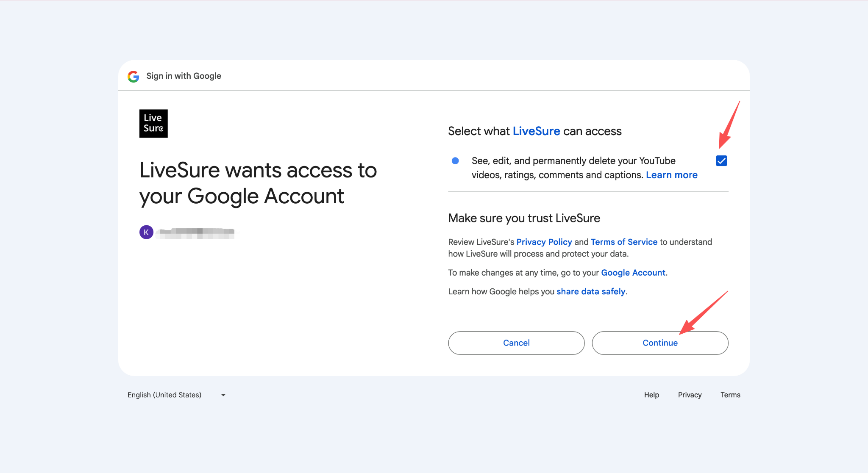The image size is (868, 473).
Task: Click the Google logo icon
Action: tap(134, 76)
